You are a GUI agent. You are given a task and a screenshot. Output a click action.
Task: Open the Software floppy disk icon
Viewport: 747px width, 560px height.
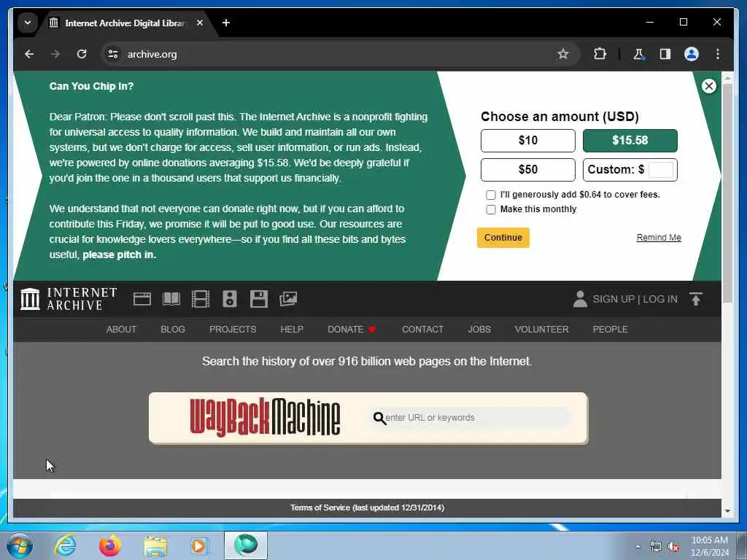pos(259,299)
